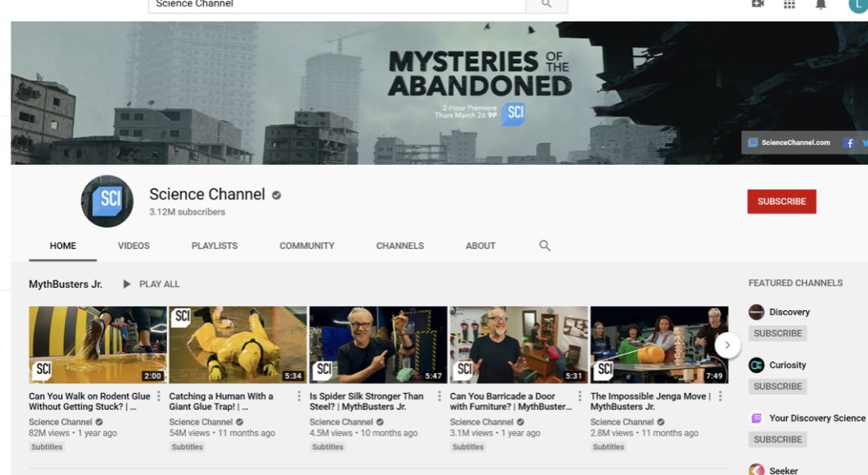
Task: Open options menu for Giant Glue Trap video
Action: click(x=299, y=396)
